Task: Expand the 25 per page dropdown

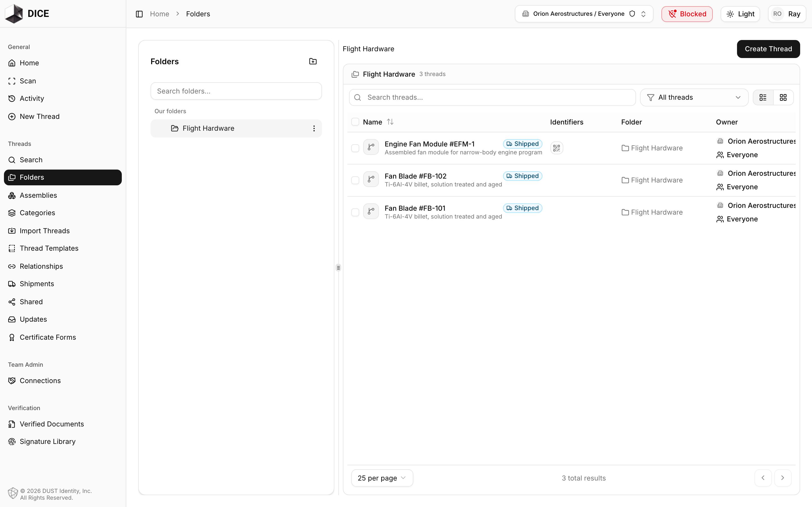Action: point(382,478)
